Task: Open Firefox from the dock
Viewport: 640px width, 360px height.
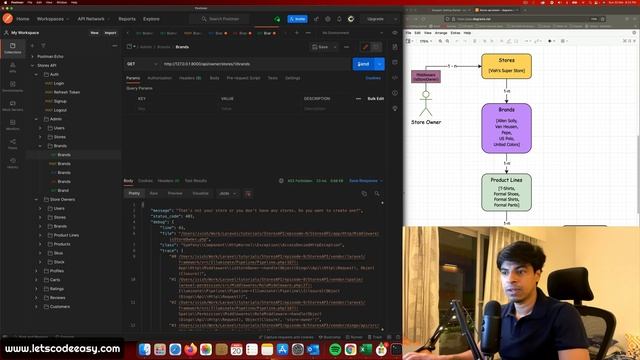Action: coord(191,349)
